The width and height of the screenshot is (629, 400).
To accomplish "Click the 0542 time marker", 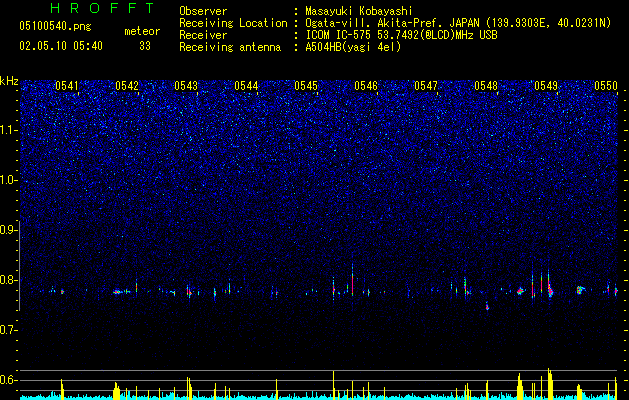I will pyautogui.click(x=127, y=85).
